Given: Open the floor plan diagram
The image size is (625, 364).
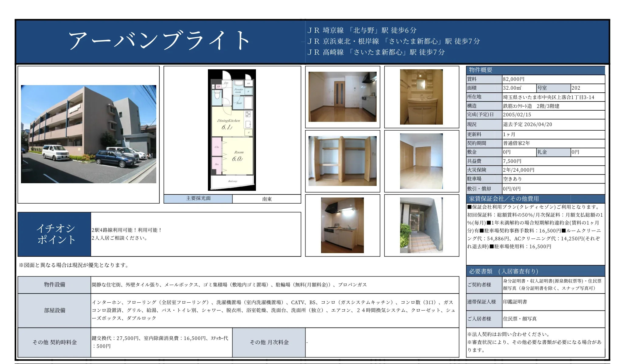Looking at the screenshot, I should click(232, 129).
